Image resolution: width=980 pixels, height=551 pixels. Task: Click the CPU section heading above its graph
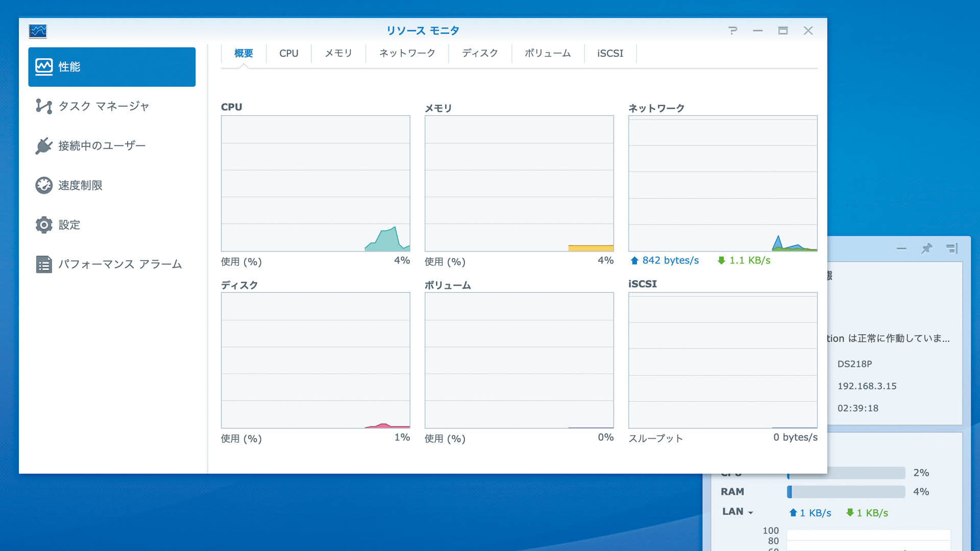point(231,107)
